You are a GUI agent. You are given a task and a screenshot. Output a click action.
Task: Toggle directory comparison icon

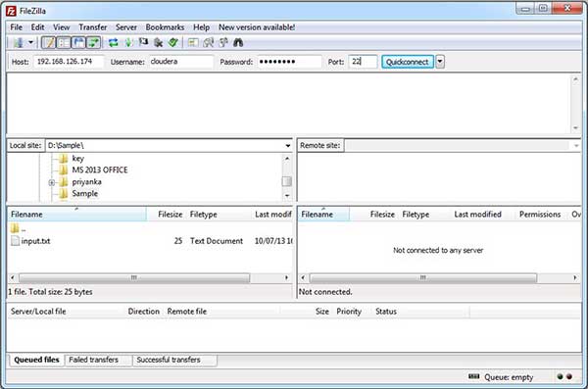pyautogui.click(x=208, y=42)
